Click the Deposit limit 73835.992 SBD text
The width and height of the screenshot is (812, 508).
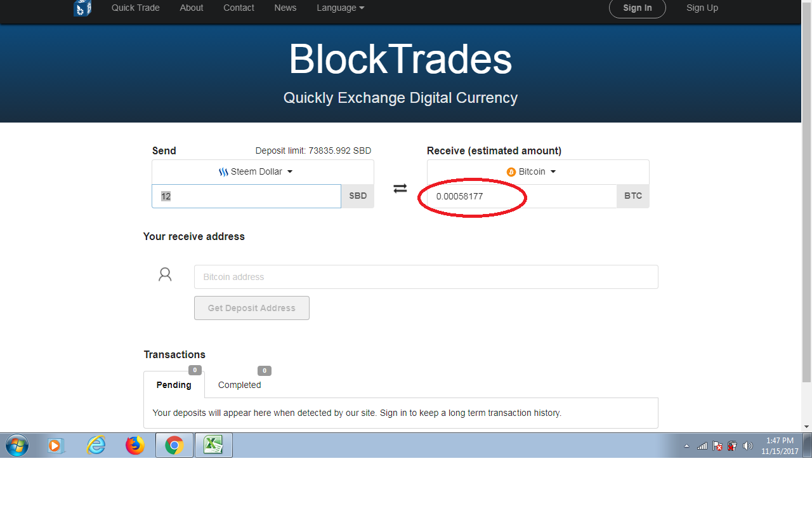tap(313, 150)
